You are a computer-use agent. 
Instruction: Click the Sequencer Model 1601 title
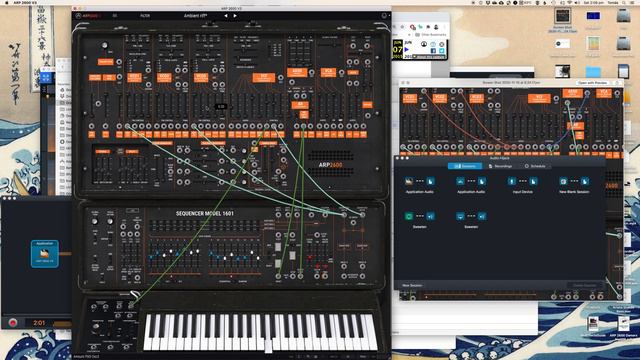click(x=205, y=213)
